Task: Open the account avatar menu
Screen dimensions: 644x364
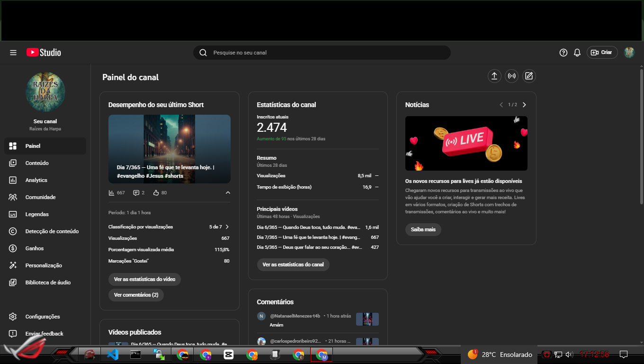Action: 629,53
